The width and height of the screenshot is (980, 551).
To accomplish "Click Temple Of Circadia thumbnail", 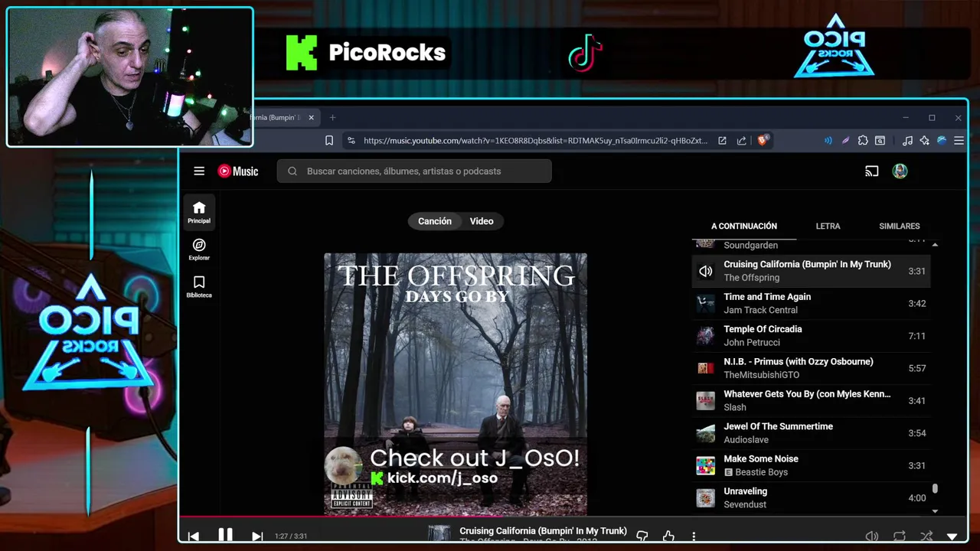I will click(x=705, y=336).
